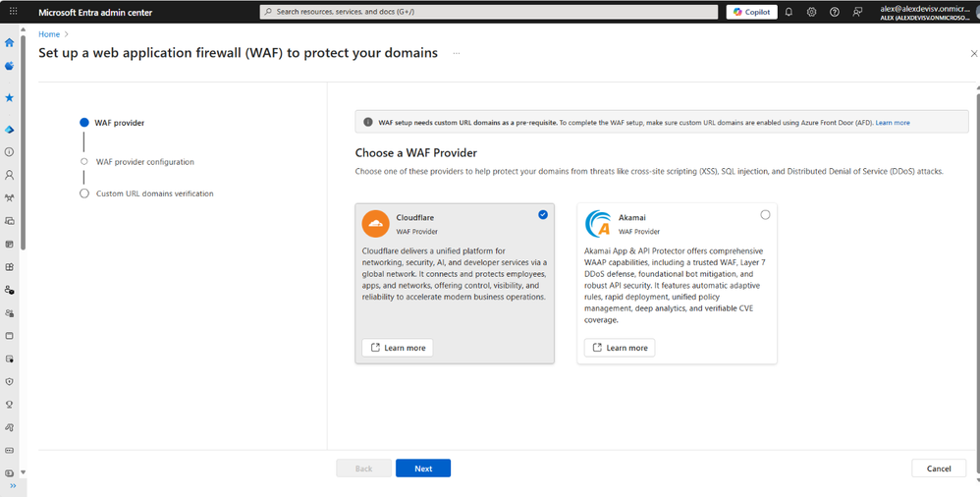Screen dimensions: 980x497
Task: Click the search resources box
Action: pyautogui.click(x=489, y=12)
